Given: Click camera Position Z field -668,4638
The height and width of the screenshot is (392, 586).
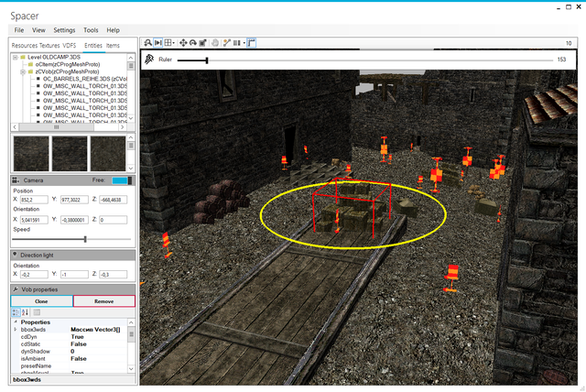Looking at the screenshot, I should pyautogui.click(x=114, y=200).
